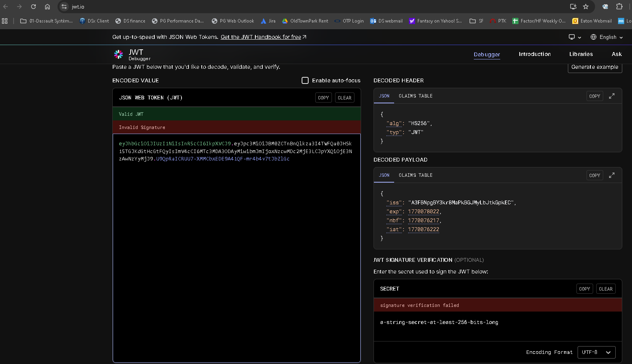Open the Chrome apps grid icon
Viewport: 632px width, 364px height.
coord(5,21)
